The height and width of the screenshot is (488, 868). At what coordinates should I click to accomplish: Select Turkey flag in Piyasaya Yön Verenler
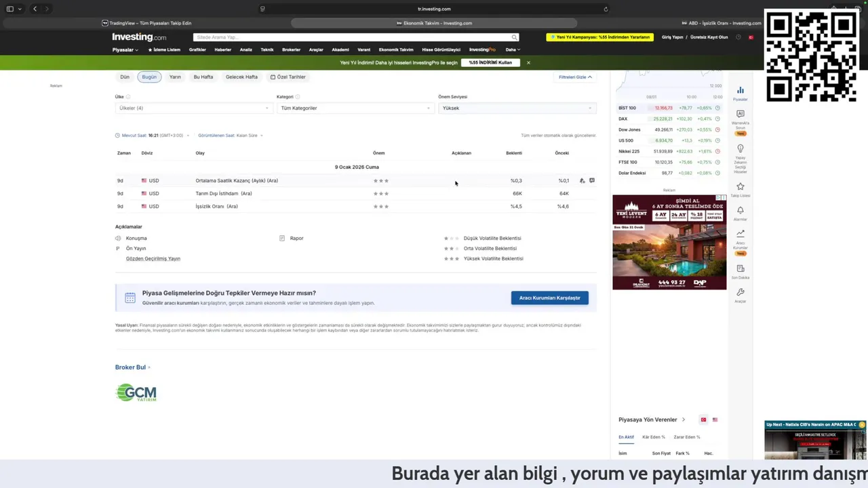703,420
